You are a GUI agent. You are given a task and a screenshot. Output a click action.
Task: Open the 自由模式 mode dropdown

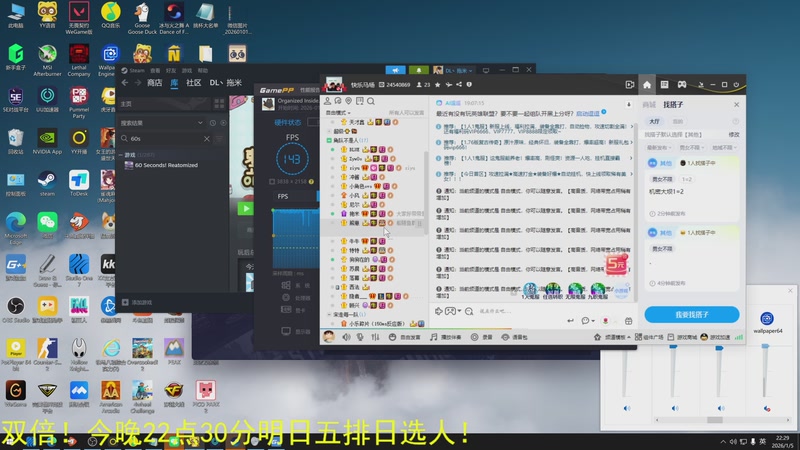point(338,113)
